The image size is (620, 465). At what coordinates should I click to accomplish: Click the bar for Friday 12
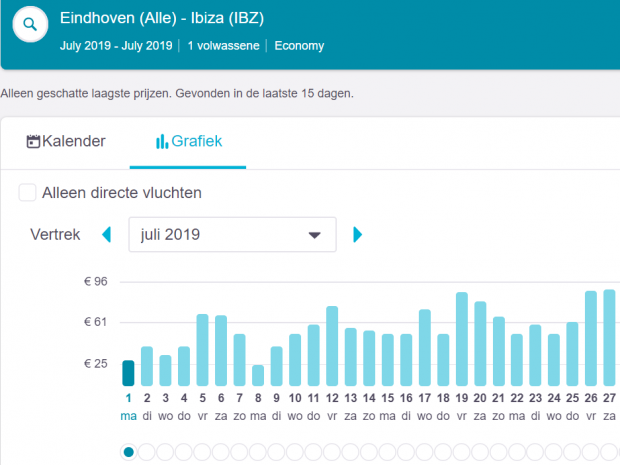pos(332,346)
